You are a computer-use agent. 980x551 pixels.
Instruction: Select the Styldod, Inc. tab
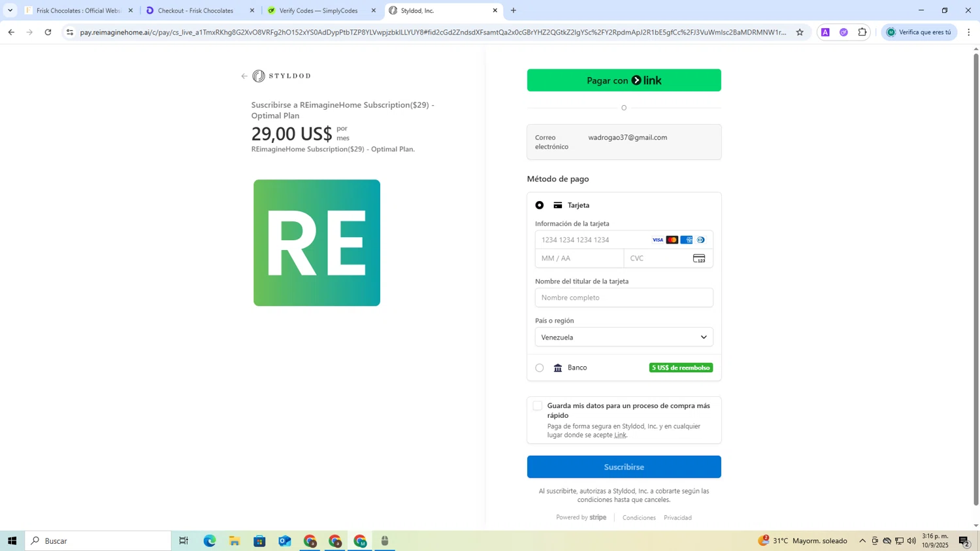(443, 10)
